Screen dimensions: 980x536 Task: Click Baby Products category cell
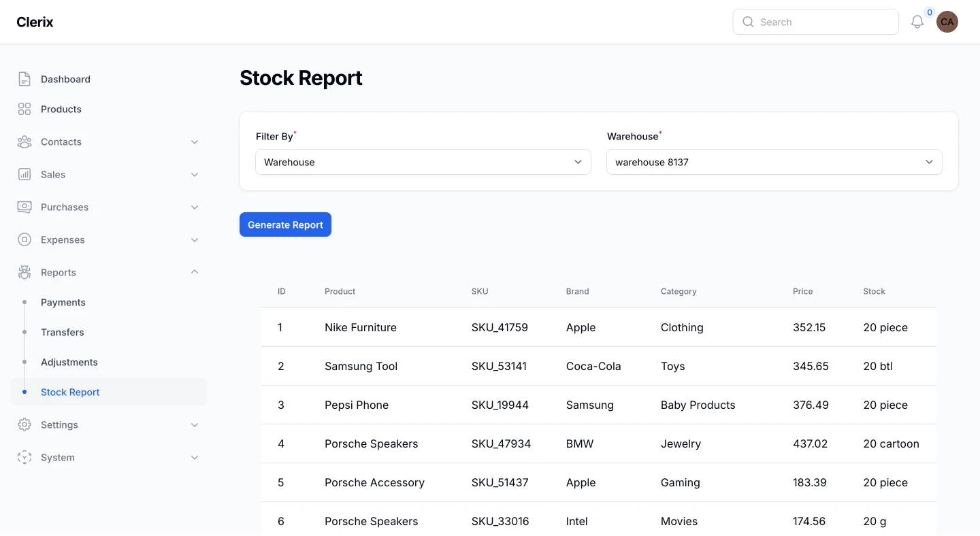(x=698, y=405)
